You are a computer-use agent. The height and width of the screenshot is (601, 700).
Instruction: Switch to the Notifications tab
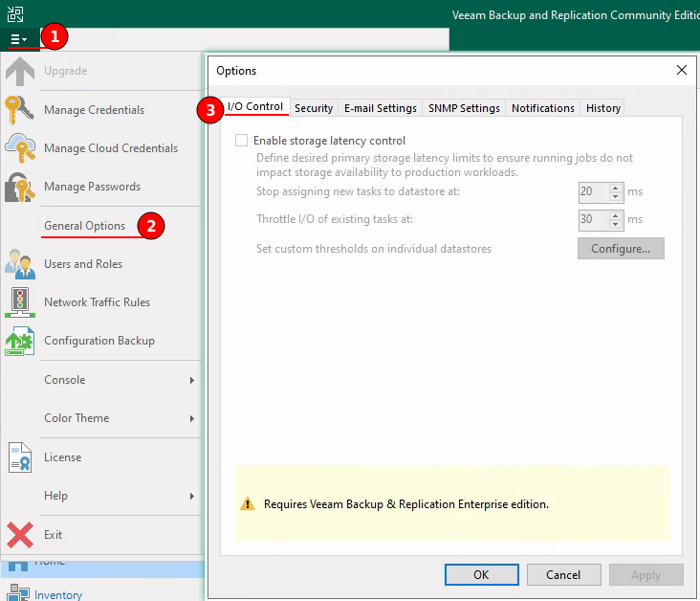(543, 108)
